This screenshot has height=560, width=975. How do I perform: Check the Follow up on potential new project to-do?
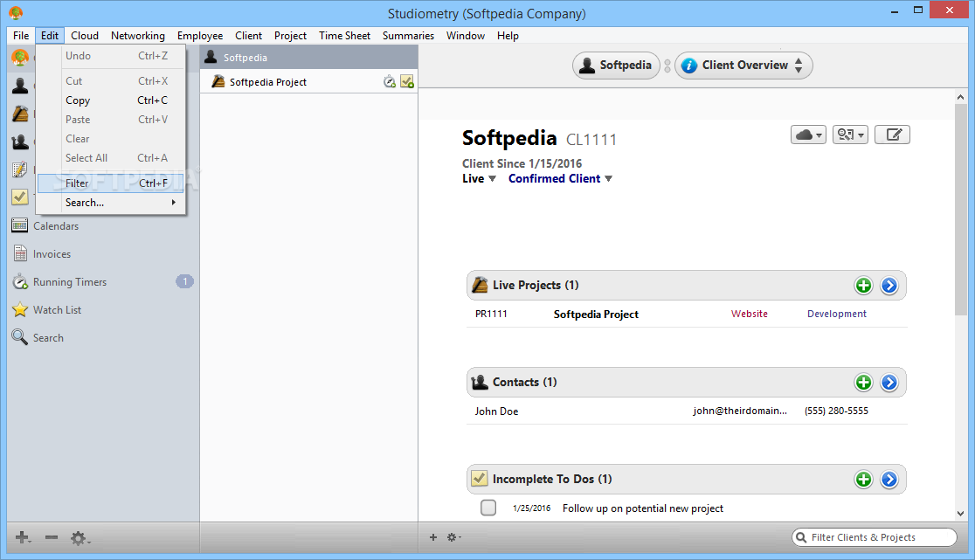coord(488,508)
